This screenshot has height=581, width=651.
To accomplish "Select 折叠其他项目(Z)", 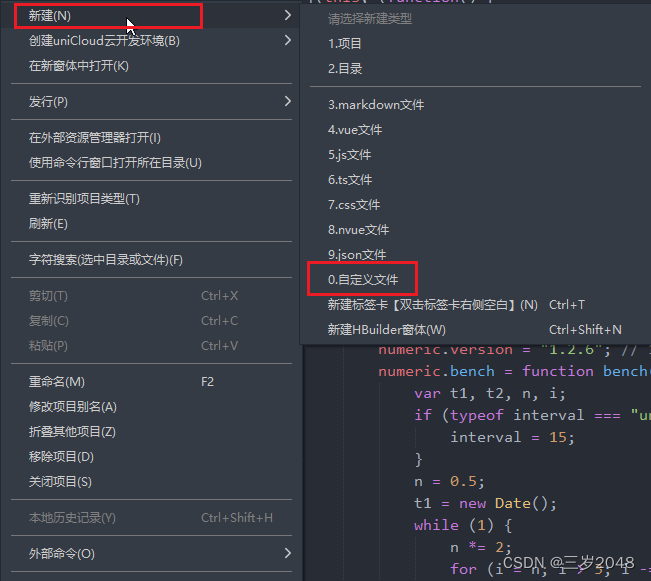I will [151, 431].
